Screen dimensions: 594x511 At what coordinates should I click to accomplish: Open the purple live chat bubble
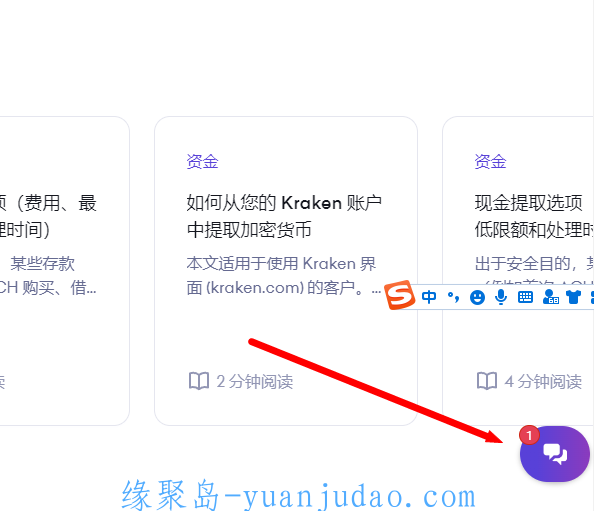pos(555,454)
